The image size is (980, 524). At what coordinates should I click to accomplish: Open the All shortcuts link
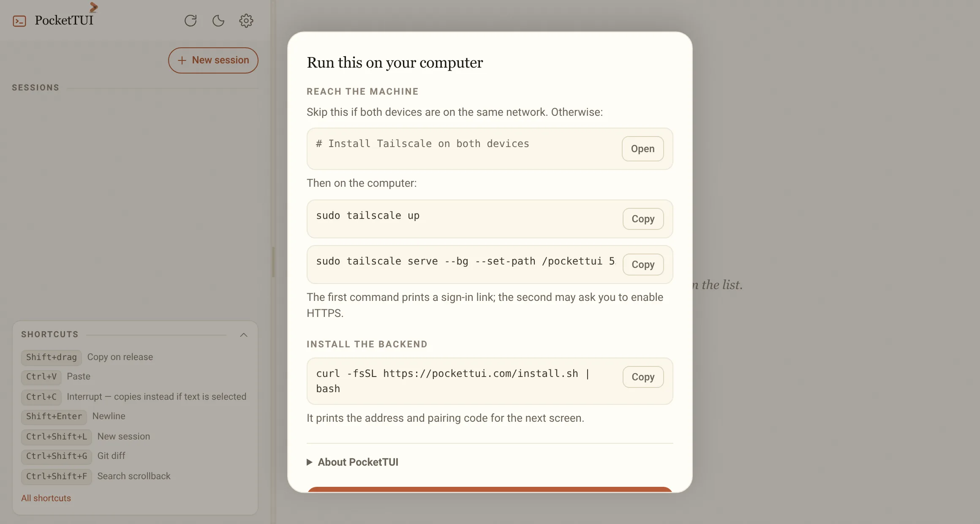[x=46, y=498]
